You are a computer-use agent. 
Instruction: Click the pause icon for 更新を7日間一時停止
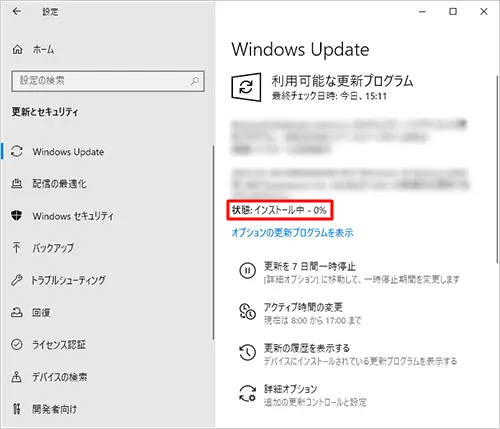[248, 270]
